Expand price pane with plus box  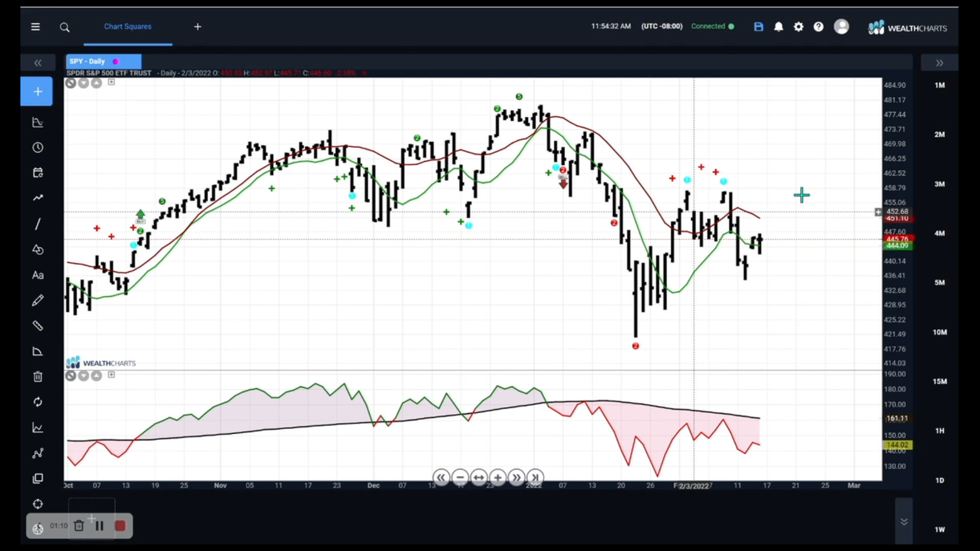(x=111, y=82)
